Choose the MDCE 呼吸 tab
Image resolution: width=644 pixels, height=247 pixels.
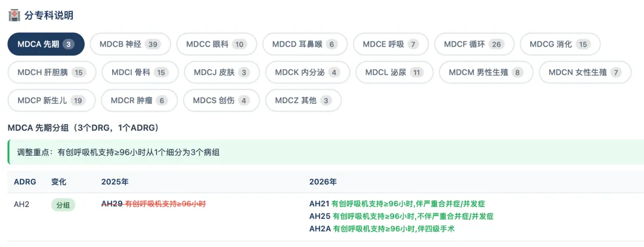point(394,44)
